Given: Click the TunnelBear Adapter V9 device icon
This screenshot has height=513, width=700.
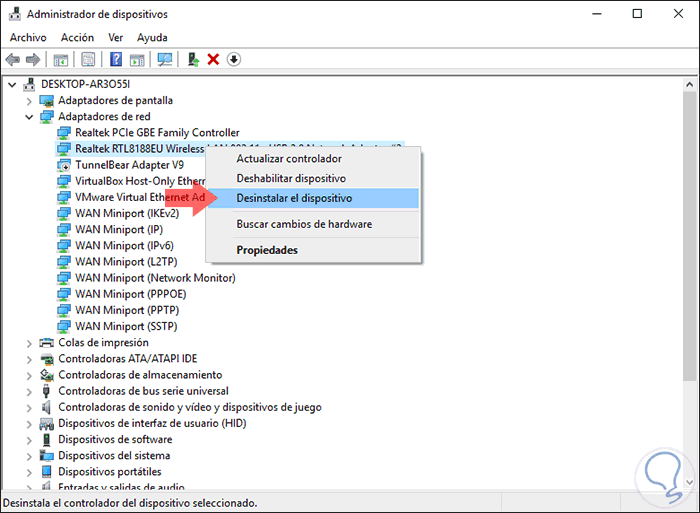Looking at the screenshot, I should [x=64, y=165].
